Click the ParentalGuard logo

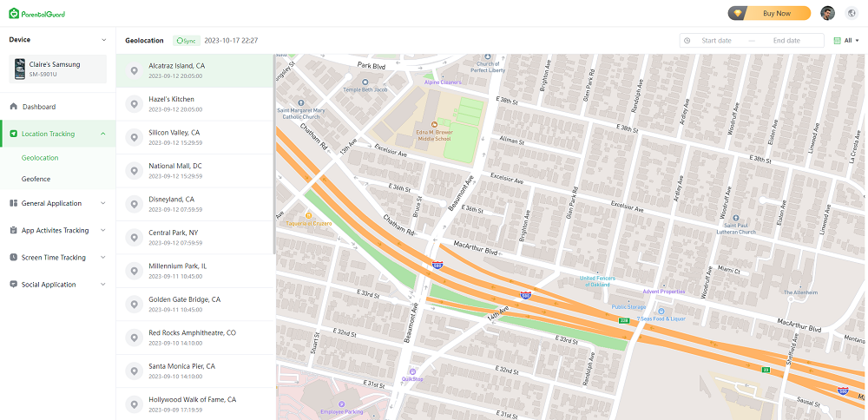click(37, 13)
